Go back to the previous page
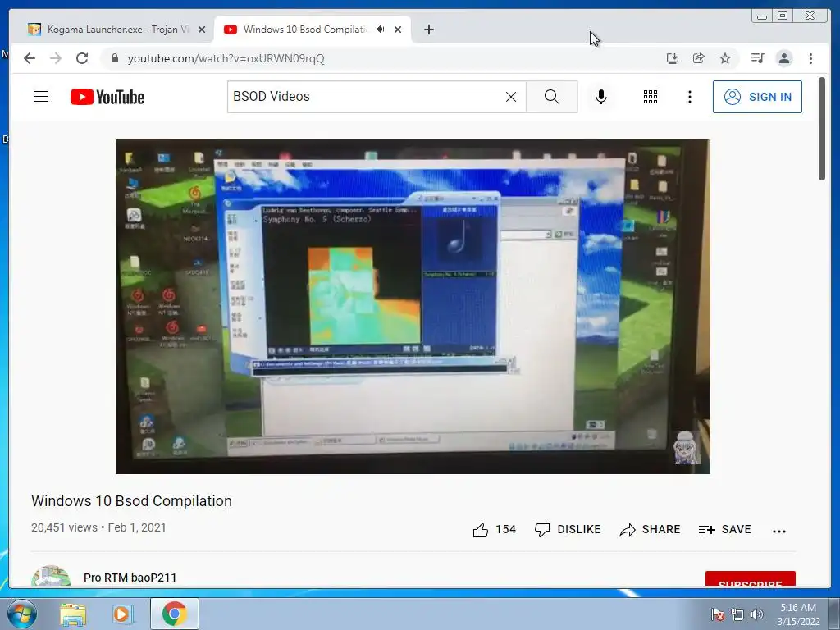The height and width of the screenshot is (630, 840). tap(30, 58)
